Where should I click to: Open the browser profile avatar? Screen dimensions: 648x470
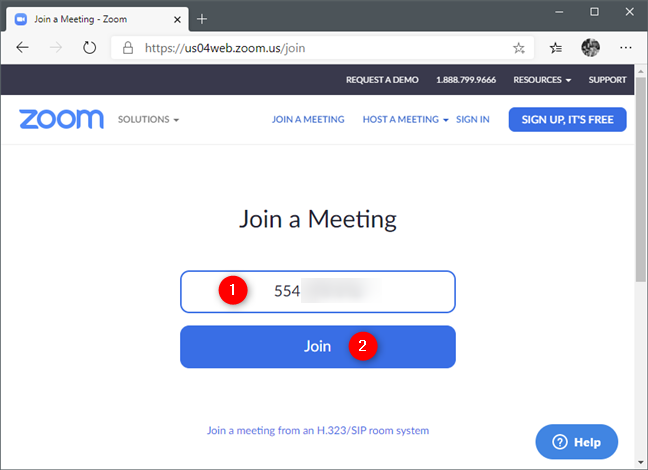591,48
